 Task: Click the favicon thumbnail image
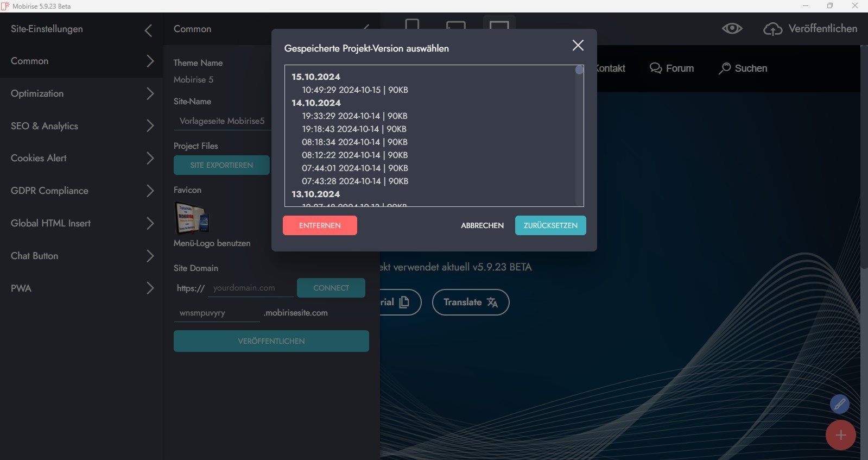coord(191,218)
